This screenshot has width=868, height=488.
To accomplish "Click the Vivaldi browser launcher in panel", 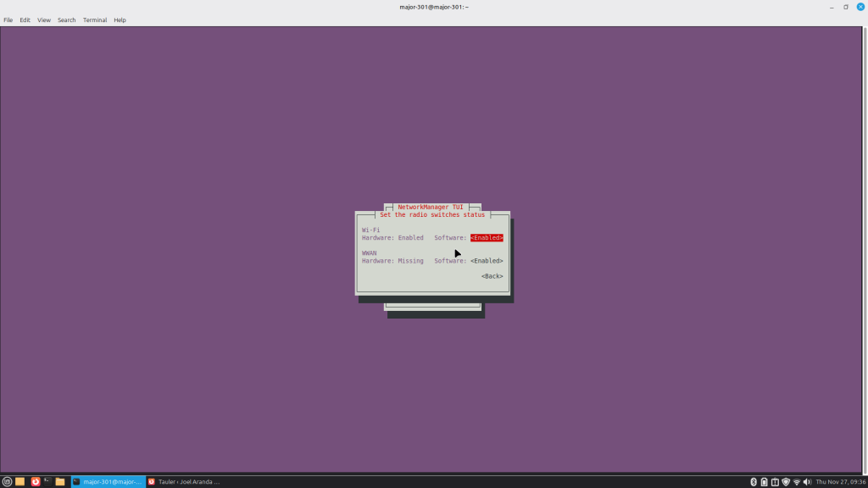I will click(35, 481).
